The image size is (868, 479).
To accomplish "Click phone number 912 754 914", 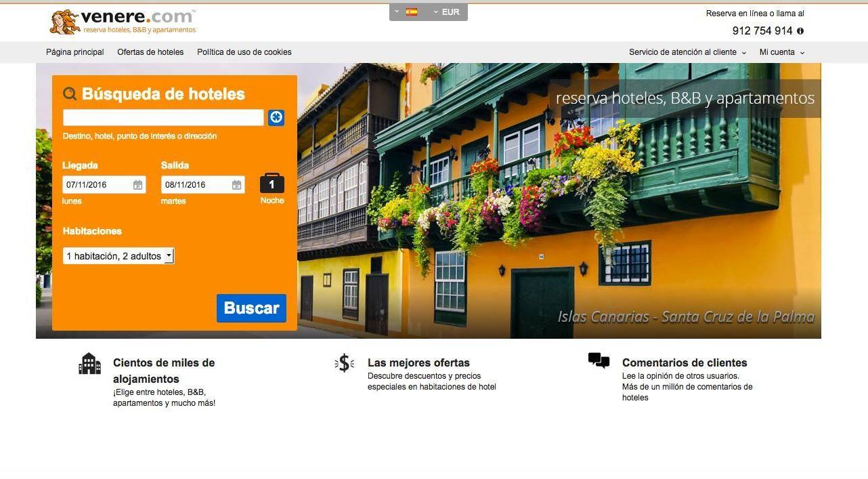I will [x=762, y=31].
